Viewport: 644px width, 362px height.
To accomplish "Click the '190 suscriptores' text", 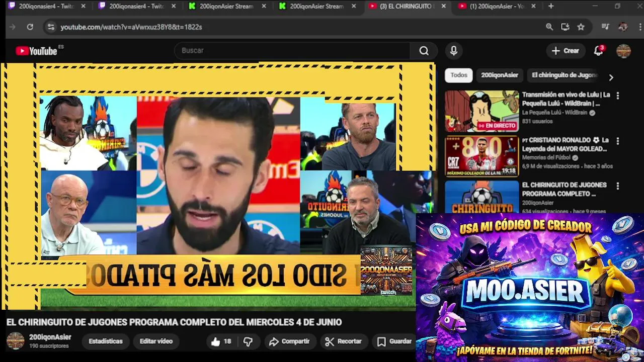I will (49, 346).
